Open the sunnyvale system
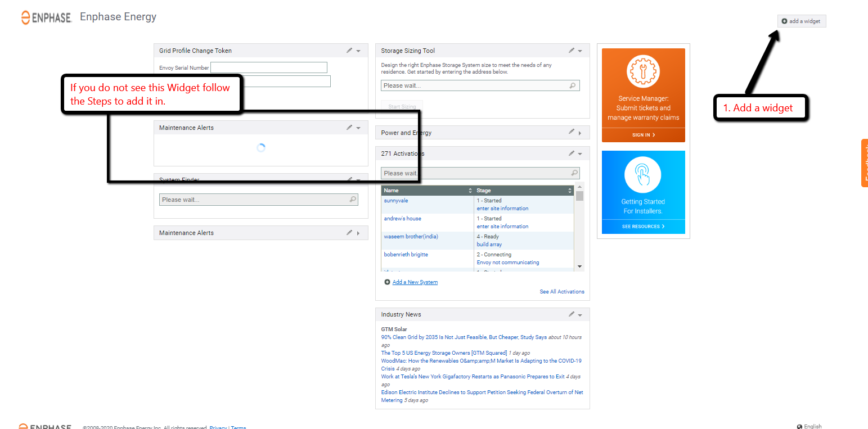Viewport: 868px width, 429px height. [x=397, y=201]
